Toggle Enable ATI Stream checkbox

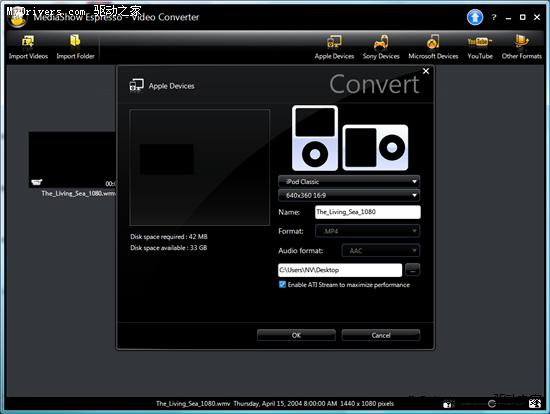[x=282, y=285]
